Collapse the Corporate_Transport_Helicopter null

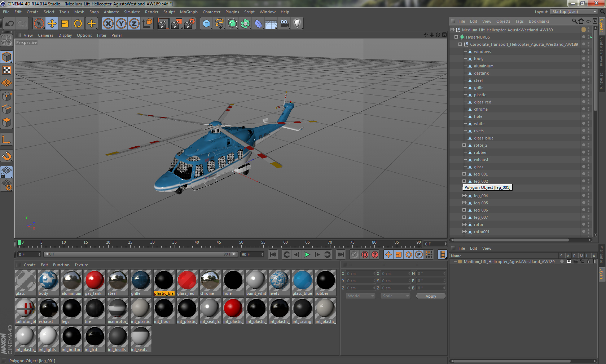[460, 44]
